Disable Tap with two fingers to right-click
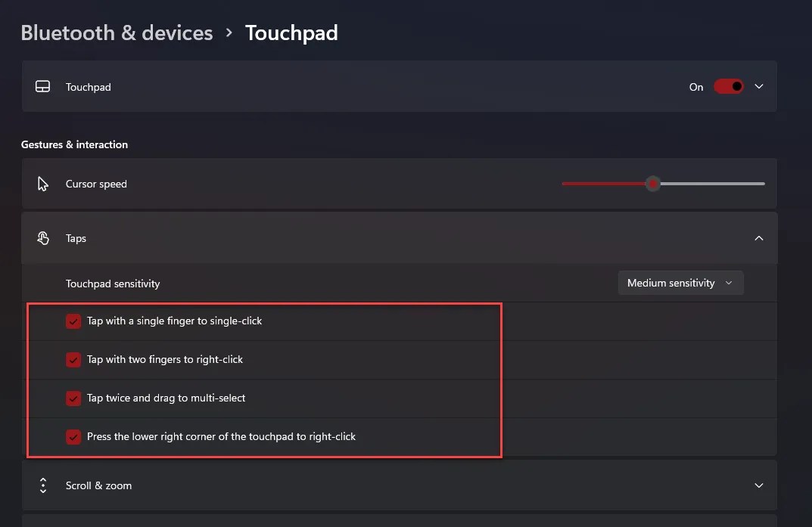 pyautogui.click(x=73, y=359)
